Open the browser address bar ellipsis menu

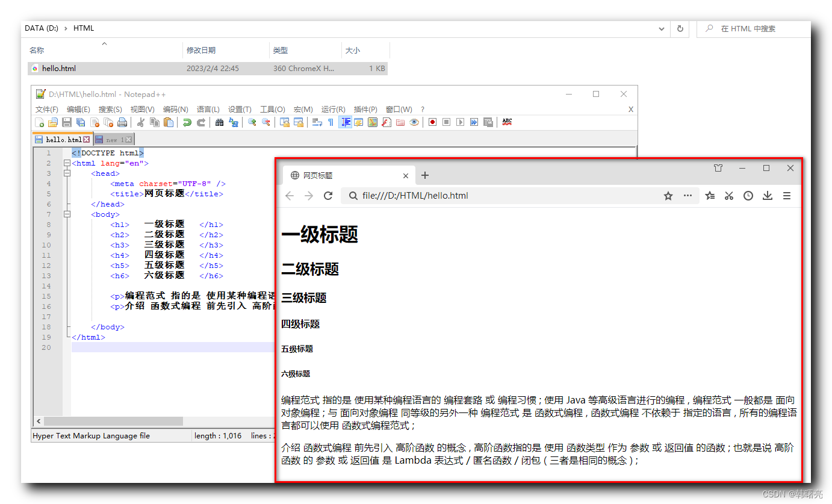[688, 196]
